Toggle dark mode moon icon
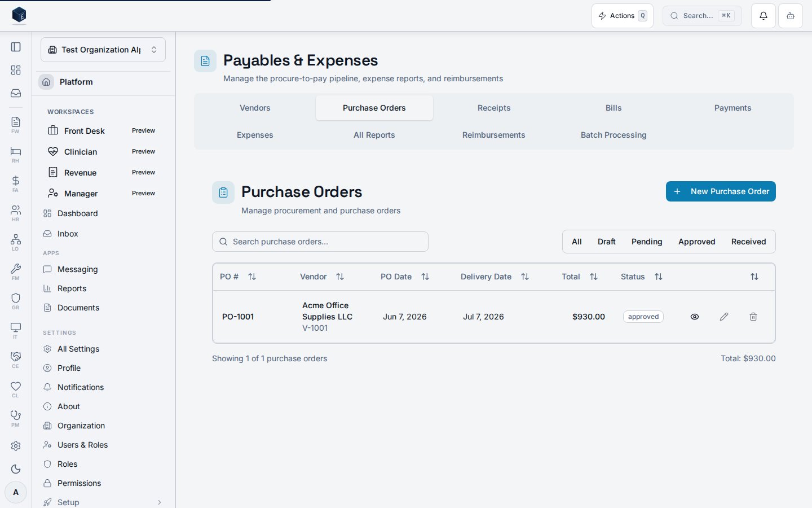 (x=16, y=469)
